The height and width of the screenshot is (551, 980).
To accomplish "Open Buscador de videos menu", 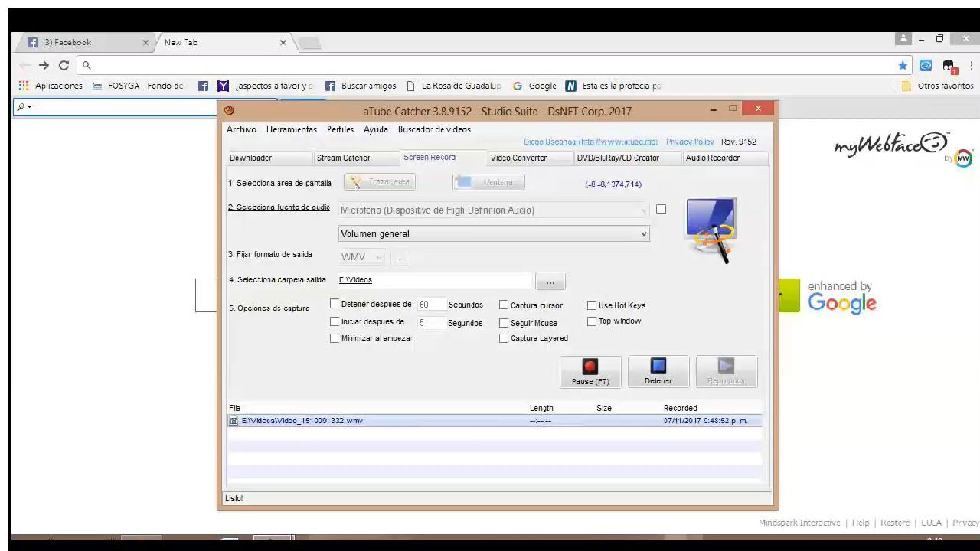I will 434,129.
